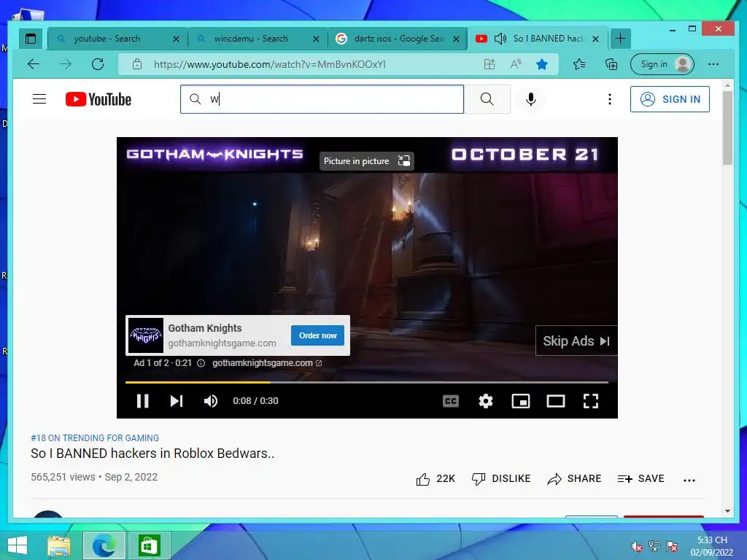Viewport: 747px width, 560px height.
Task: Click the Action Center flag tray icon
Action: [x=672, y=546]
